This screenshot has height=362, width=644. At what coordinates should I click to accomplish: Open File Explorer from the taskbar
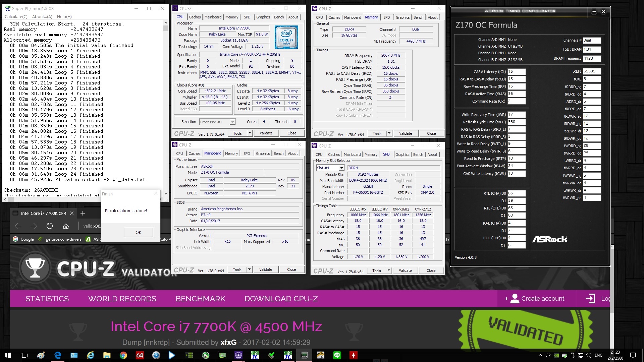pos(107,355)
